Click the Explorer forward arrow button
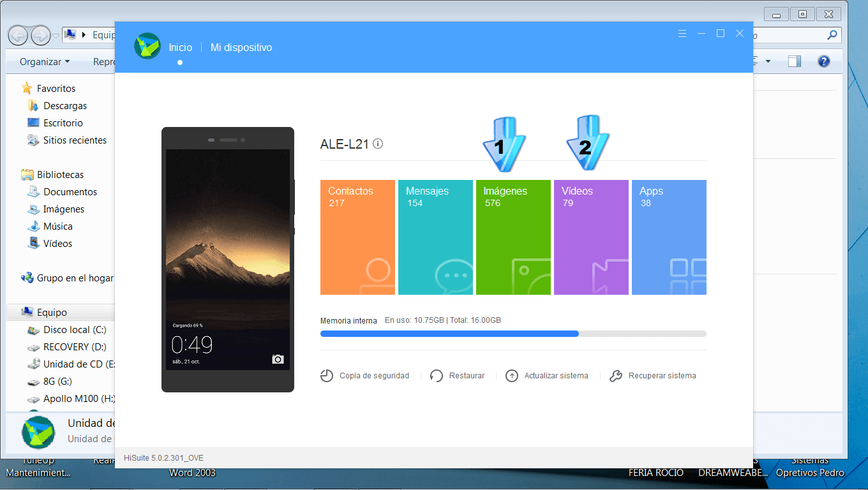 pos(40,34)
